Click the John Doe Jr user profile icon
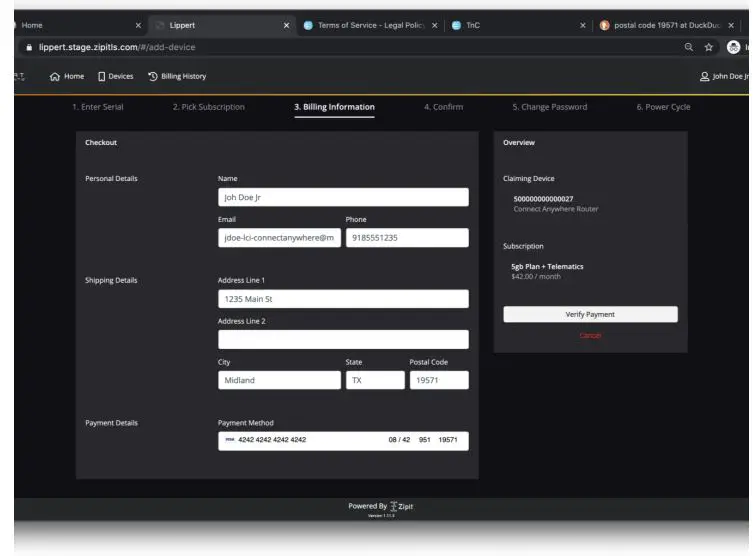This screenshot has width=753, height=556. click(704, 77)
